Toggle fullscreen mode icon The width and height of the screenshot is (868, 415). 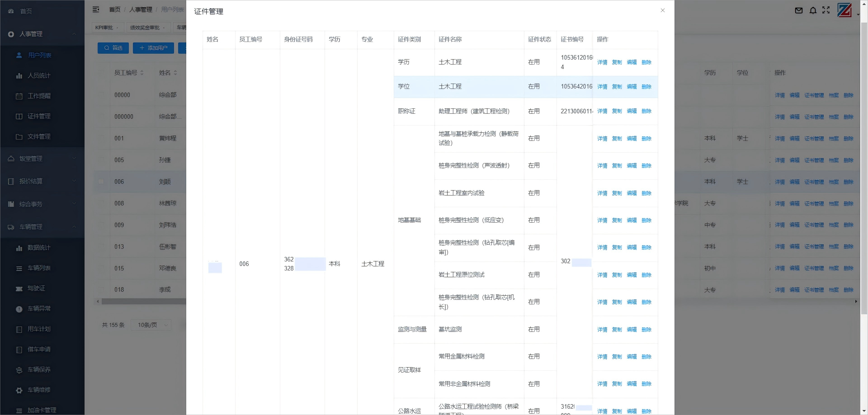pyautogui.click(x=826, y=10)
